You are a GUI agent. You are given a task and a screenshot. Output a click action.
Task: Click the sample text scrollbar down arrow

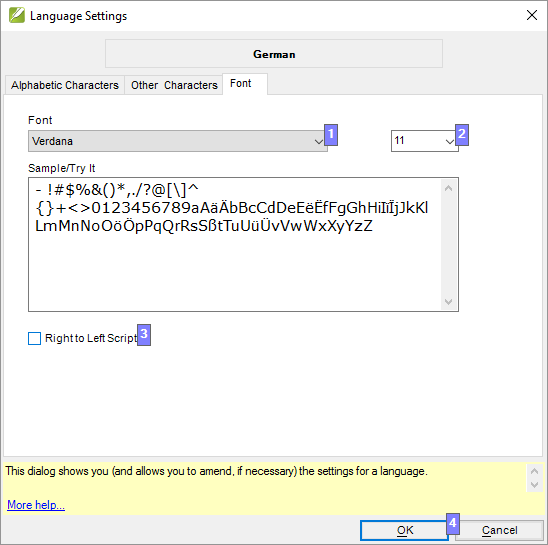coord(449,301)
